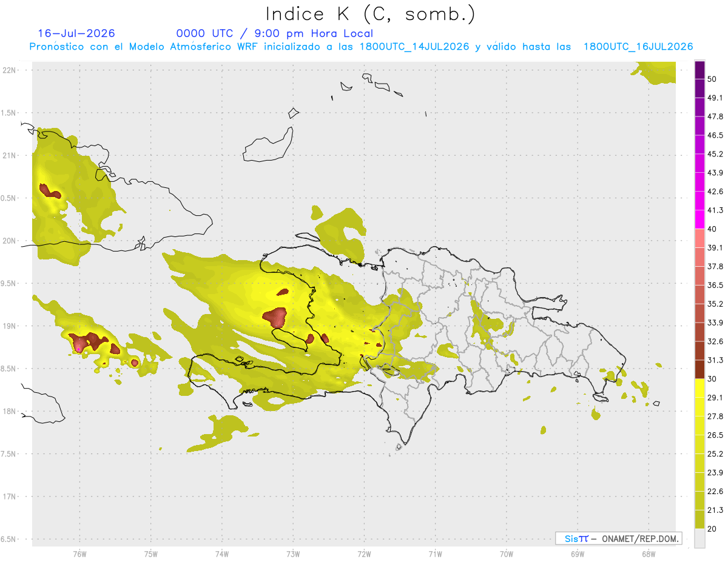Click the colorbar value "26.5"
Image resolution: width=728 pixels, height=562 pixels.
coord(715,435)
